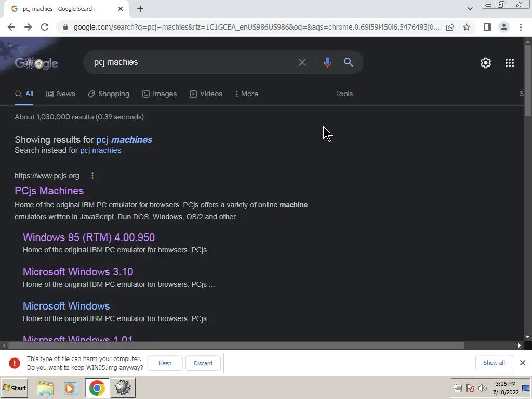The width and height of the screenshot is (532, 399).
Task: Click the site lock icon in address bar
Action: pos(65,27)
